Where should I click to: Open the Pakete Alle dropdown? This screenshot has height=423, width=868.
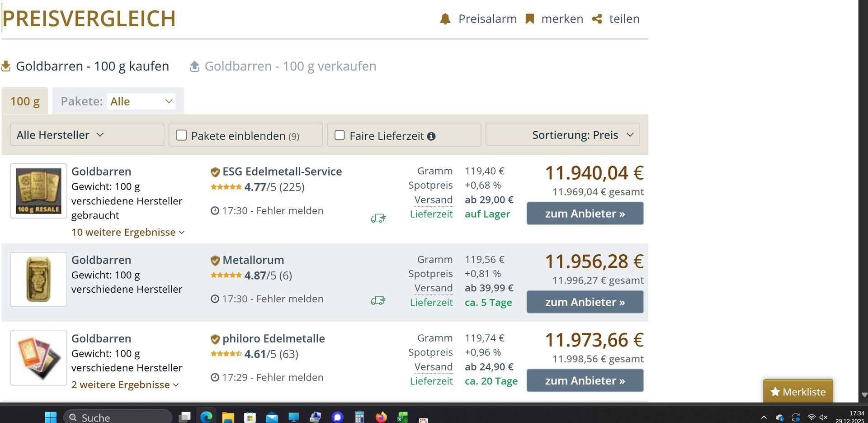(x=141, y=101)
